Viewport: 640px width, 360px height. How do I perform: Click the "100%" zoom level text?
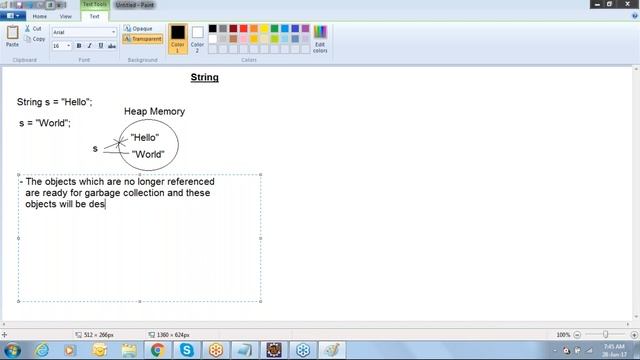563,335
